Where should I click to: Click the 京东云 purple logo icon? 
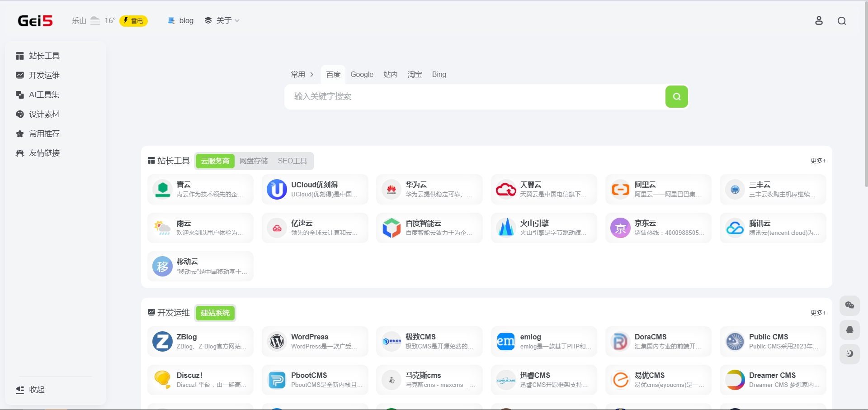click(x=620, y=228)
